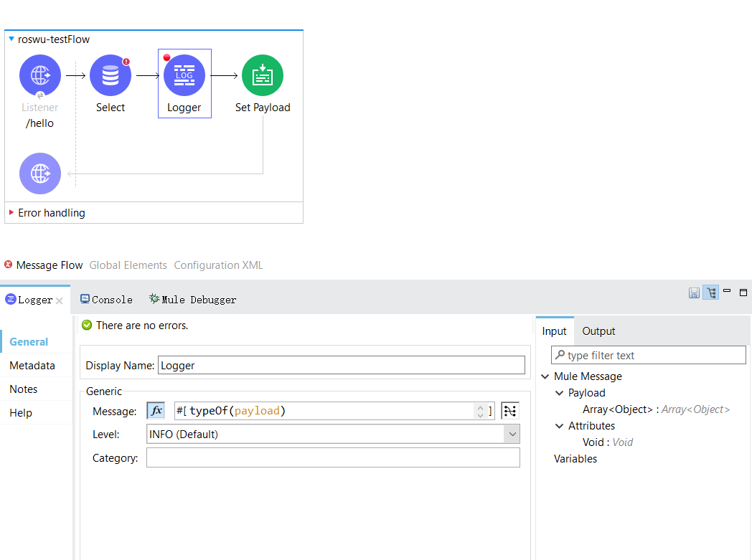This screenshot has height=560, width=752.
Task: Click the error badge on Select component
Action: click(x=126, y=62)
